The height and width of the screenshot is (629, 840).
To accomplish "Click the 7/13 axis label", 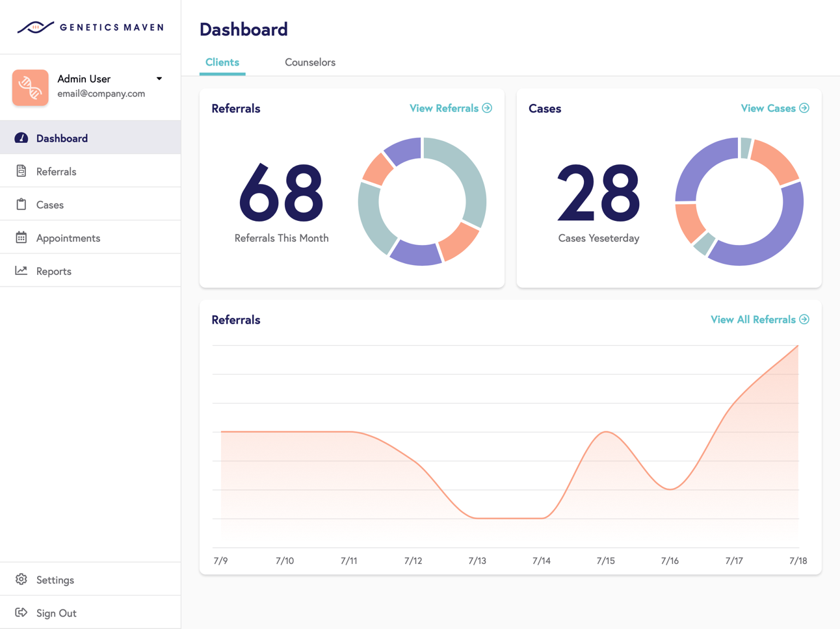I will (x=477, y=560).
